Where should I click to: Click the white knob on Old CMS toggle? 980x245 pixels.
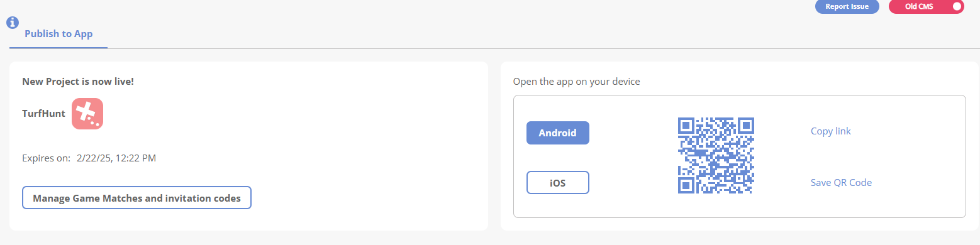[x=957, y=6]
